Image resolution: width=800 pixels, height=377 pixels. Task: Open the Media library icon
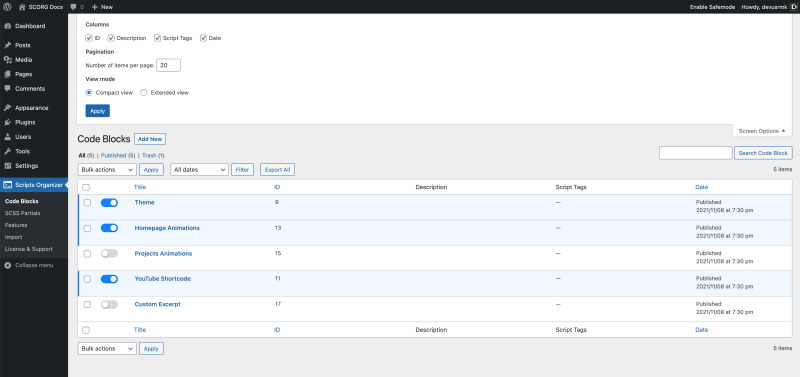(8, 60)
